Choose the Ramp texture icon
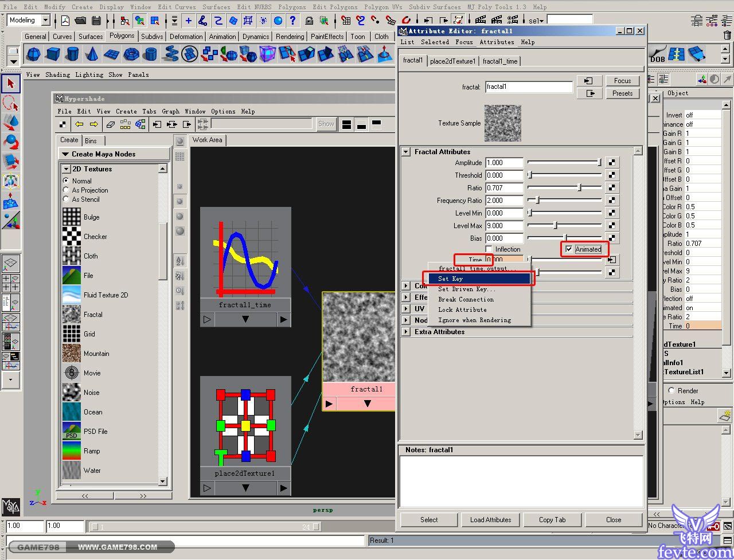Image resolution: width=734 pixels, height=560 pixels. (72, 451)
